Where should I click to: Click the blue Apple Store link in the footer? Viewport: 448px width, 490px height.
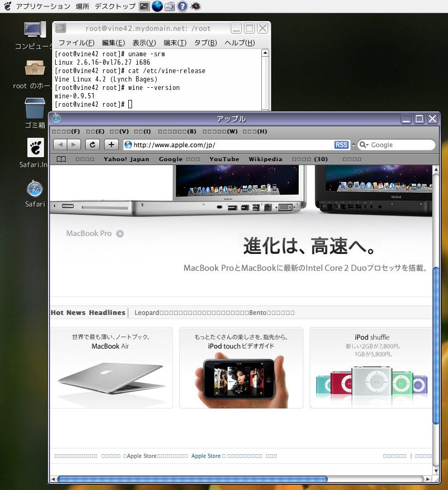tap(206, 456)
